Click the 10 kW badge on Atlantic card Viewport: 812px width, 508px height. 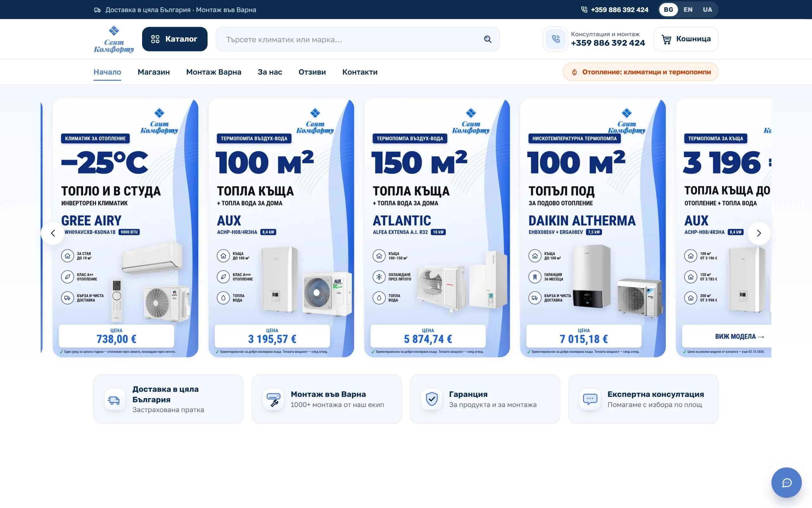coord(438,232)
